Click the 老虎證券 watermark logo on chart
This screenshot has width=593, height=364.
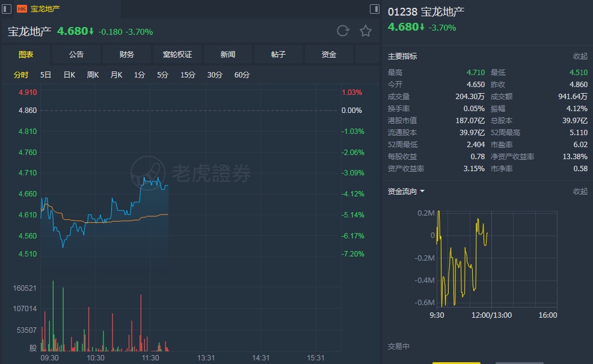coord(191,174)
